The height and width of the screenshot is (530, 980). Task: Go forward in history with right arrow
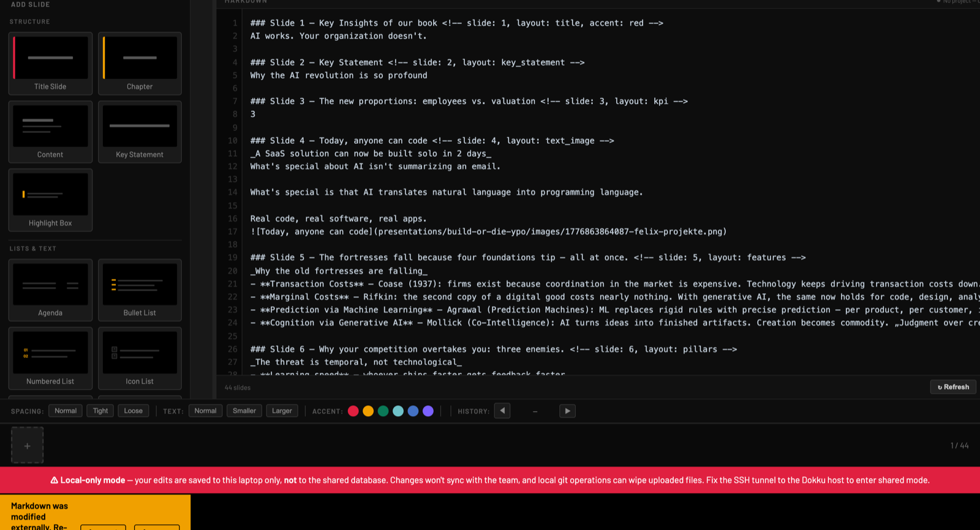pos(567,411)
